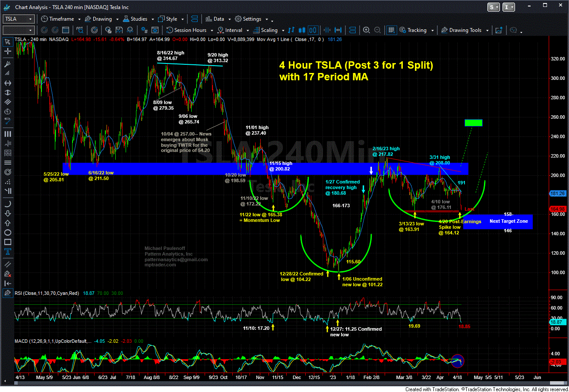Click the Tracking button
569x392 pixels.
pos(413,30)
